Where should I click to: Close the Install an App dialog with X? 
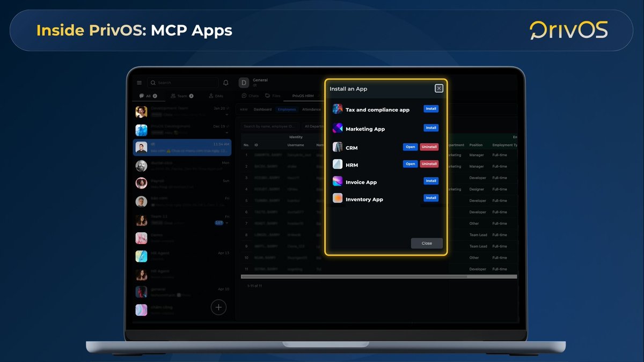coord(439,88)
